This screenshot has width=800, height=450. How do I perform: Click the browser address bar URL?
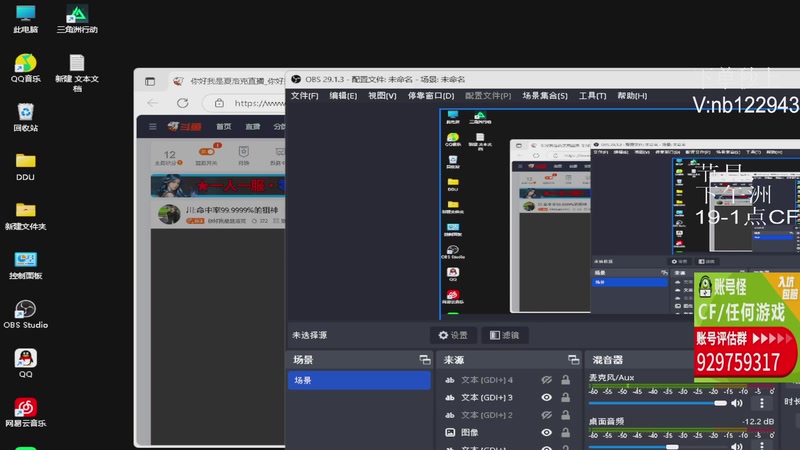(259, 103)
